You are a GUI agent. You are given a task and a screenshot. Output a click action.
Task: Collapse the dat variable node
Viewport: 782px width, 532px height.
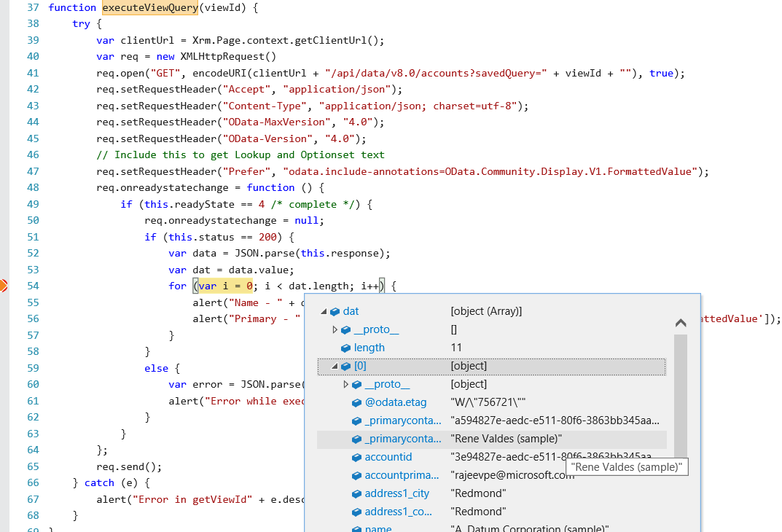[322, 311]
